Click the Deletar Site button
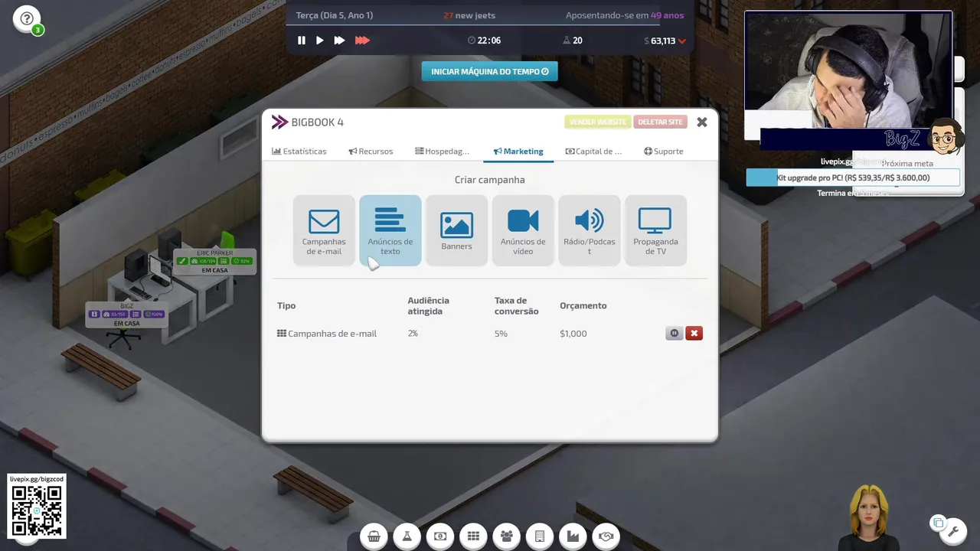The width and height of the screenshot is (980, 551). [x=660, y=122]
